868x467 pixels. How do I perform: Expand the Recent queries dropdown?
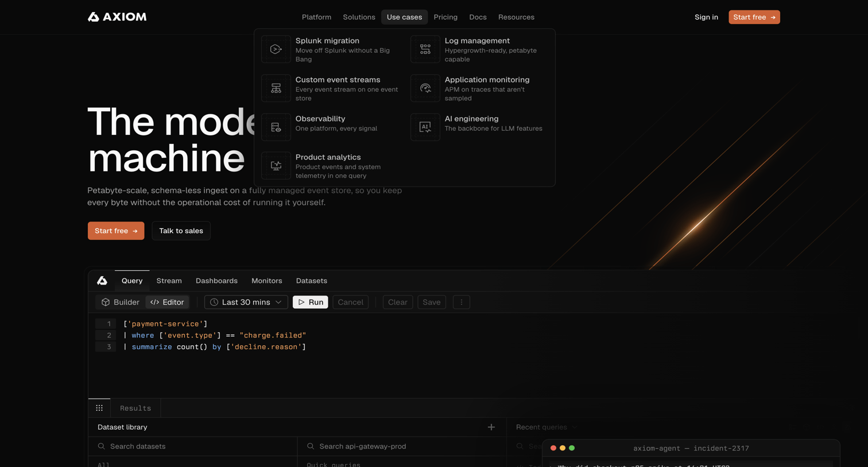click(x=547, y=427)
